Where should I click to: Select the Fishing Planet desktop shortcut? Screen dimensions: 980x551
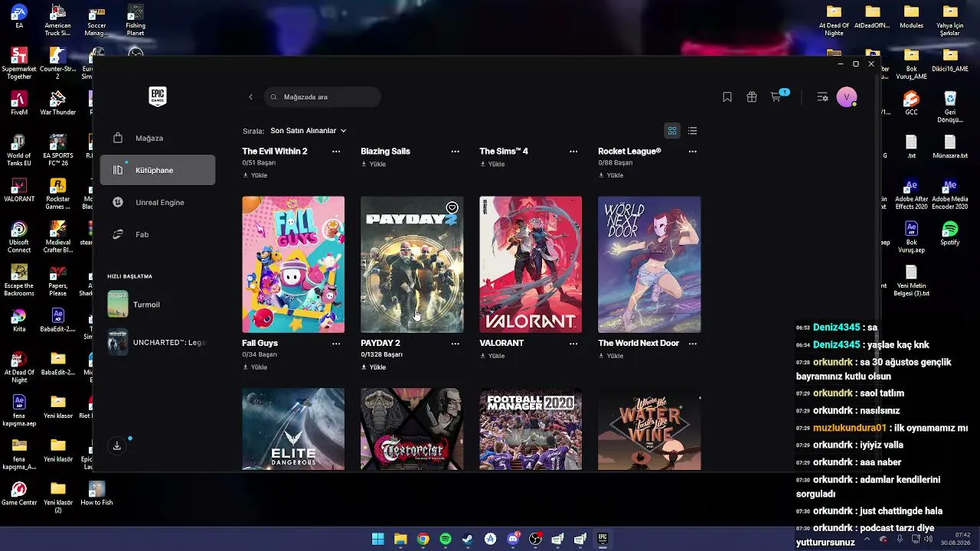[x=136, y=21]
